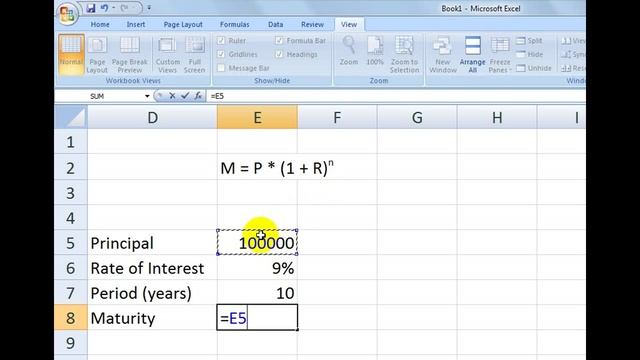Set zoom to 100%
The image size is (640, 360).
coord(375,51)
